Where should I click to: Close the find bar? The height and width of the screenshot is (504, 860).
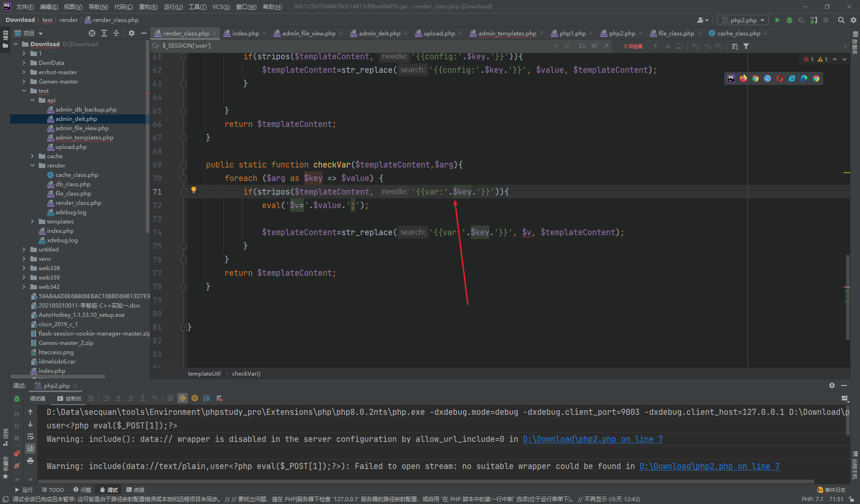(845, 46)
